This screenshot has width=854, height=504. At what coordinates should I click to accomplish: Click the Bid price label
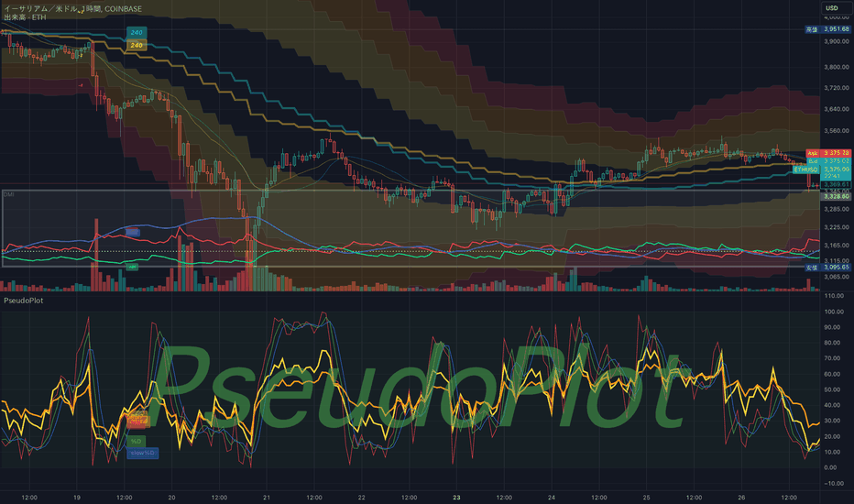click(828, 161)
